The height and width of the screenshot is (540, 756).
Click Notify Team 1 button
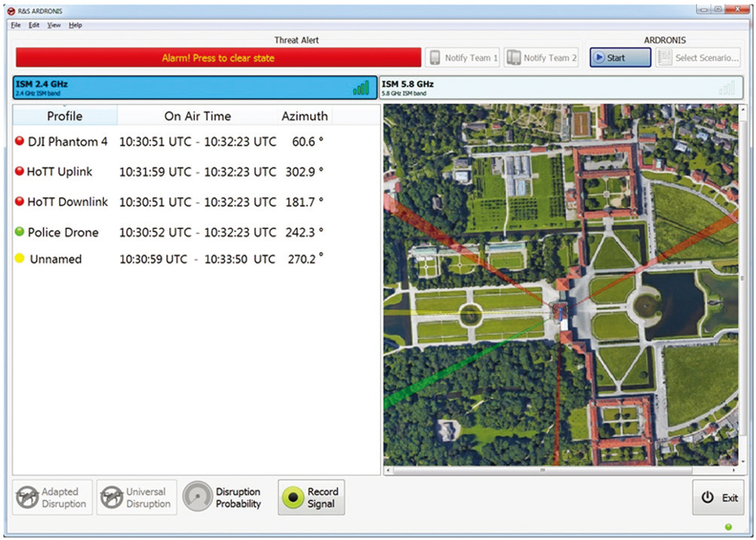[463, 58]
